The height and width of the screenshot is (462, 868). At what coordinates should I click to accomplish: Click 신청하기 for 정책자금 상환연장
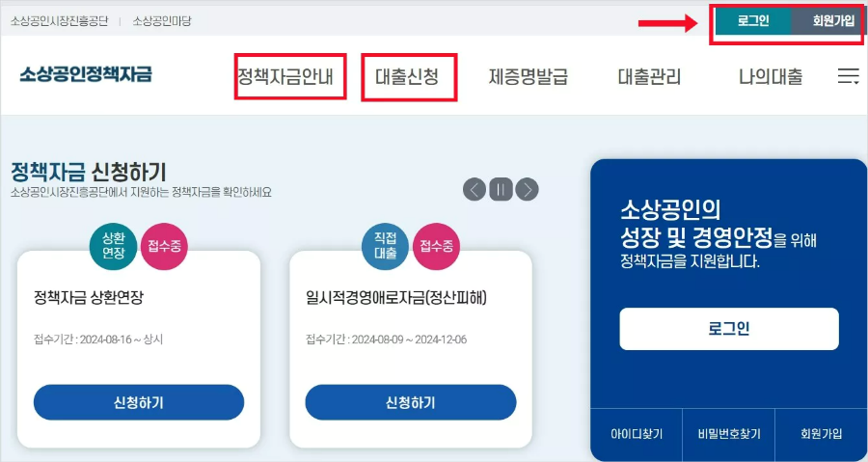click(139, 402)
